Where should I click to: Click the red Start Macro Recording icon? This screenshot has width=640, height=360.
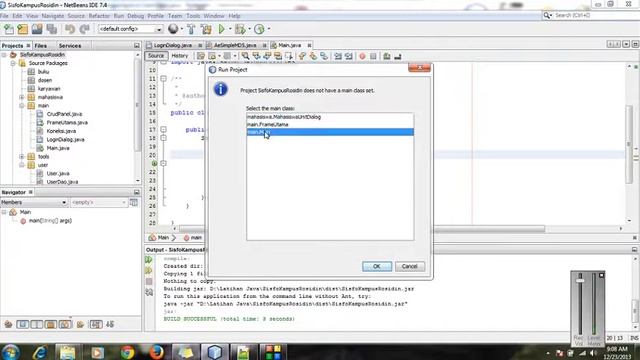click(x=362, y=56)
